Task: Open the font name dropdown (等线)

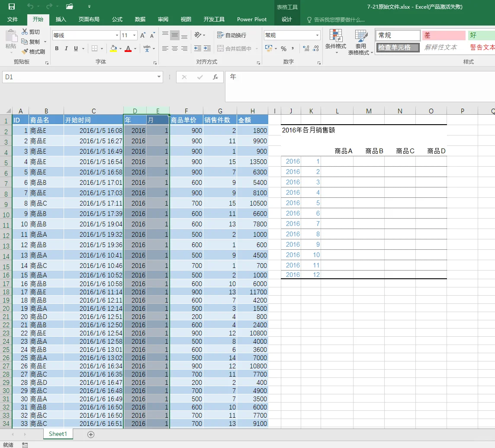Action: click(117, 35)
